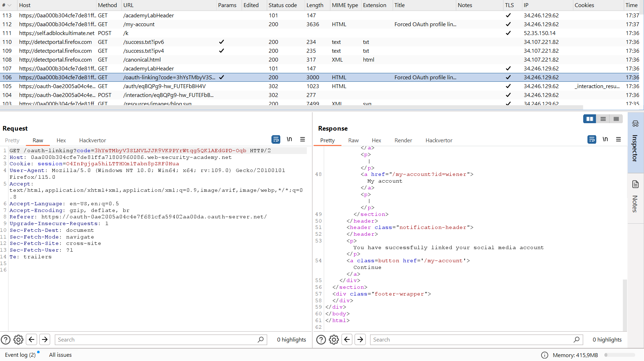Viewport: 644px width, 361px height.
Task: Toggle non-printable characters \n in Request pane
Action: (x=289, y=139)
